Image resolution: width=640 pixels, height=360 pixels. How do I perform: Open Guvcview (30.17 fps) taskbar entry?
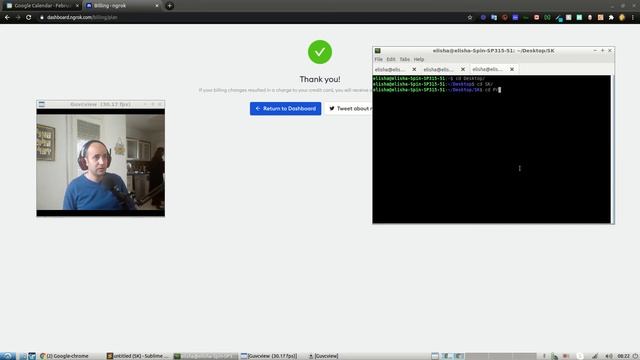(x=271, y=356)
